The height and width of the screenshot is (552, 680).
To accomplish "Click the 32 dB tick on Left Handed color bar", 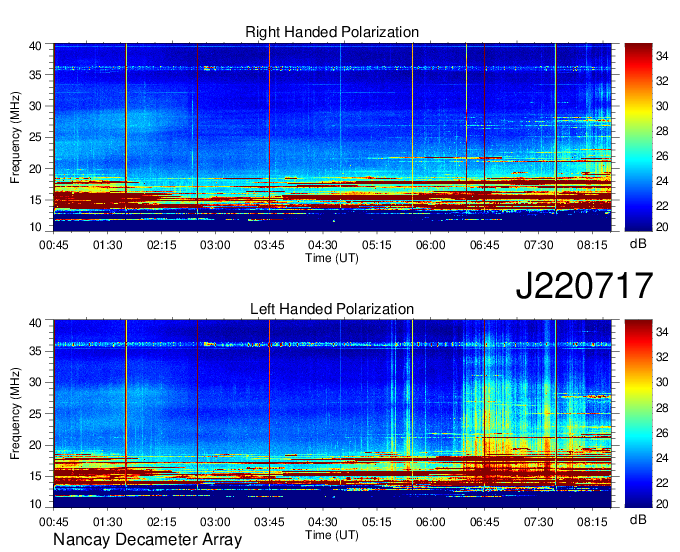I will [x=662, y=357].
